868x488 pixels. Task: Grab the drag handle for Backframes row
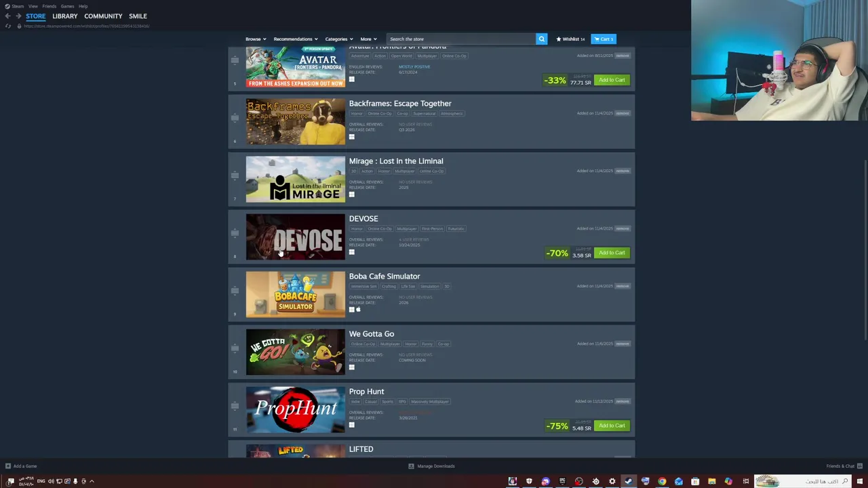235,118
